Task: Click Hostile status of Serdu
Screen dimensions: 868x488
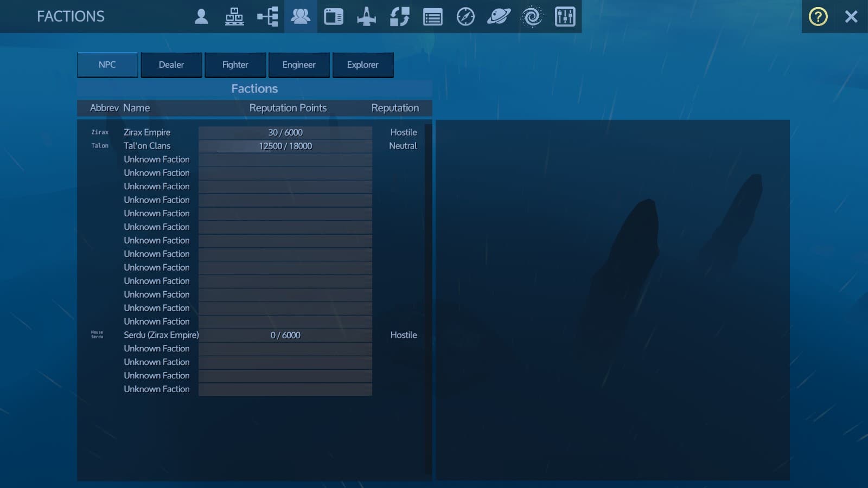Action: [404, 335]
